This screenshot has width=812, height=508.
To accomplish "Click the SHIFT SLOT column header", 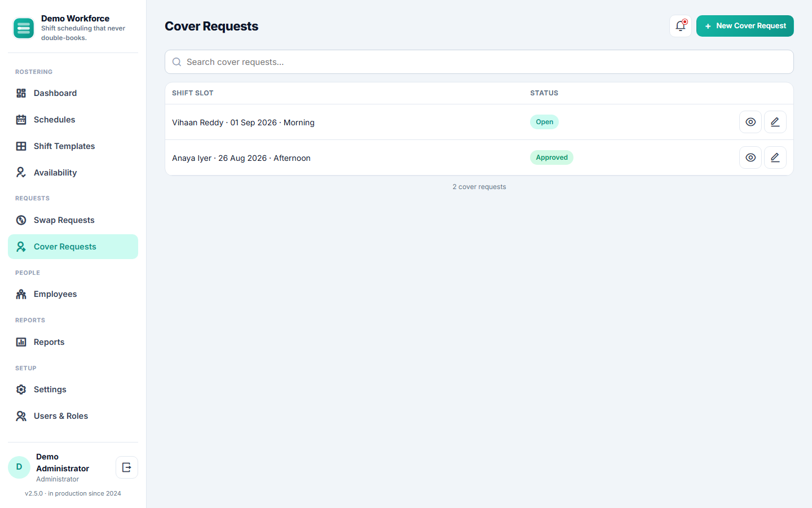I will [x=193, y=93].
